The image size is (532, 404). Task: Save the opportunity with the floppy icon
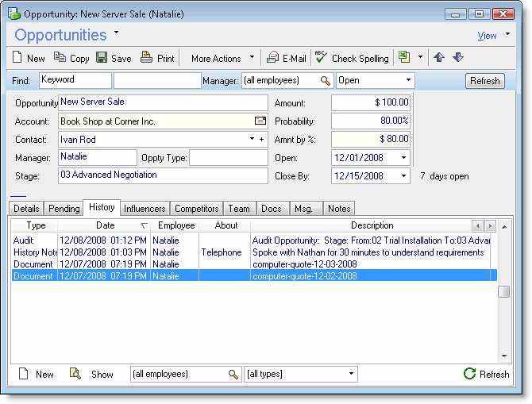102,58
